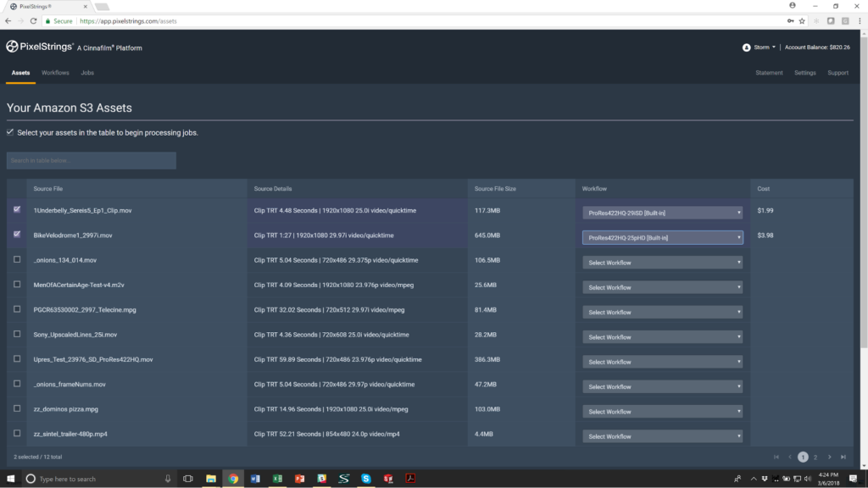Image resolution: width=868 pixels, height=488 pixels.
Task: Reload the page with the refresh icon
Action: point(33,21)
